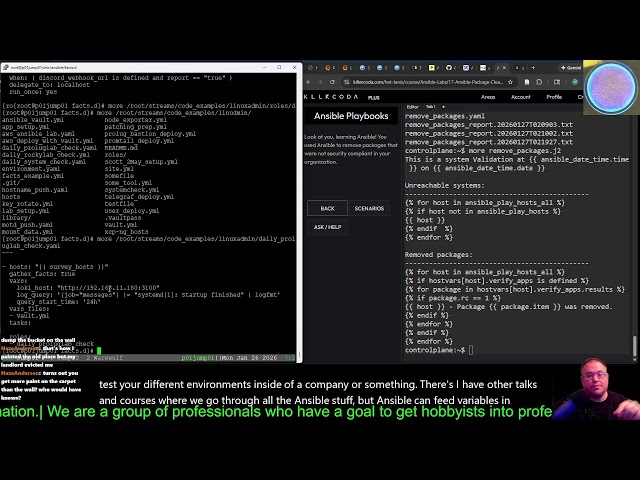Open the Profile menu on Killercoda
The height and width of the screenshot is (480, 640).
(554, 97)
